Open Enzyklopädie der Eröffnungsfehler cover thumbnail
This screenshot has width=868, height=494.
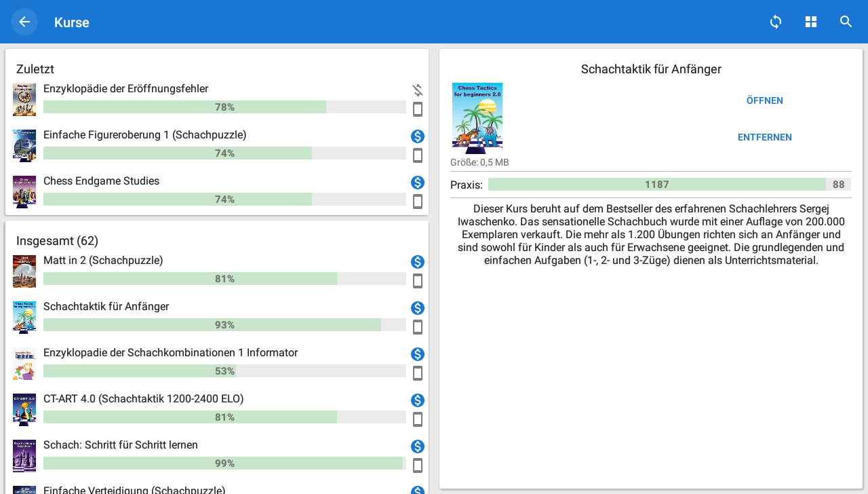coord(24,100)
